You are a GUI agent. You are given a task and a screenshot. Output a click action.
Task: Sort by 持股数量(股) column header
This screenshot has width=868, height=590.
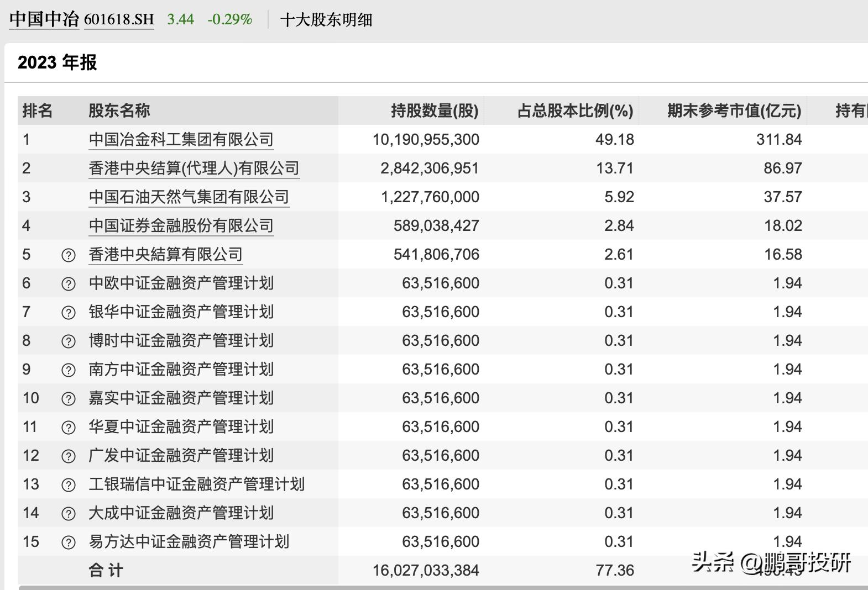pos(435,110)
